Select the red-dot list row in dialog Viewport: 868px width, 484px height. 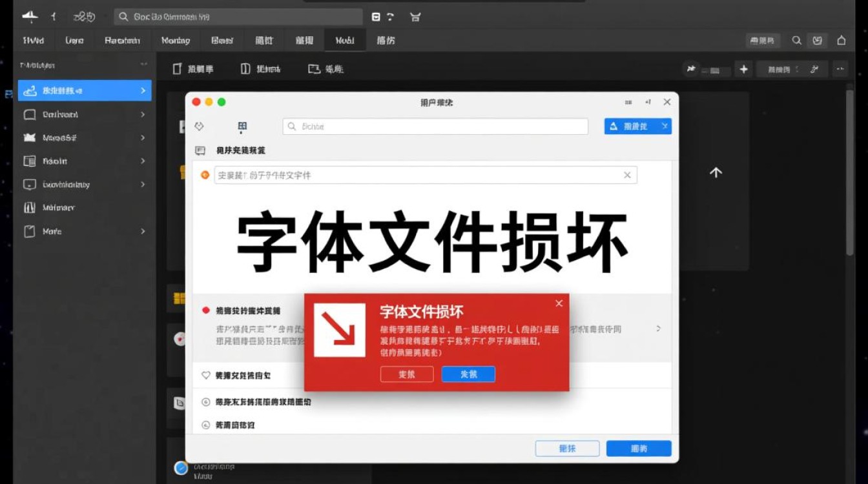(x=432, y=327)
